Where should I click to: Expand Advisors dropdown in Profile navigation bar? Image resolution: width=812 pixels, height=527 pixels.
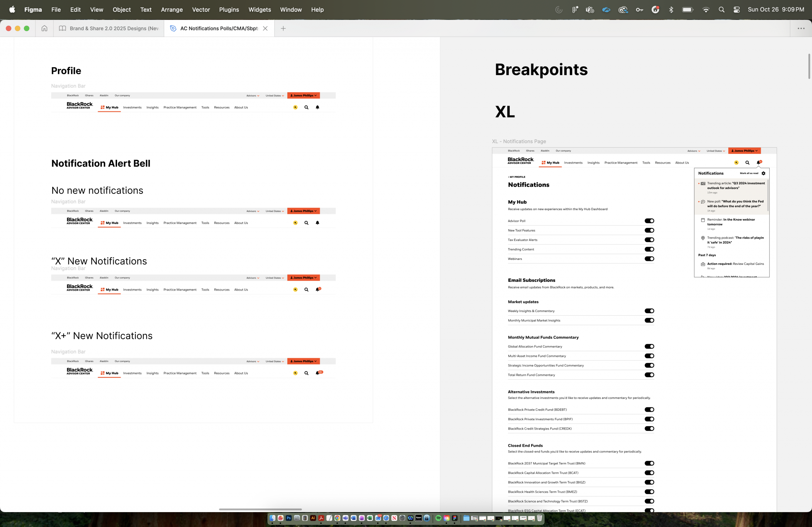point(253,95)
